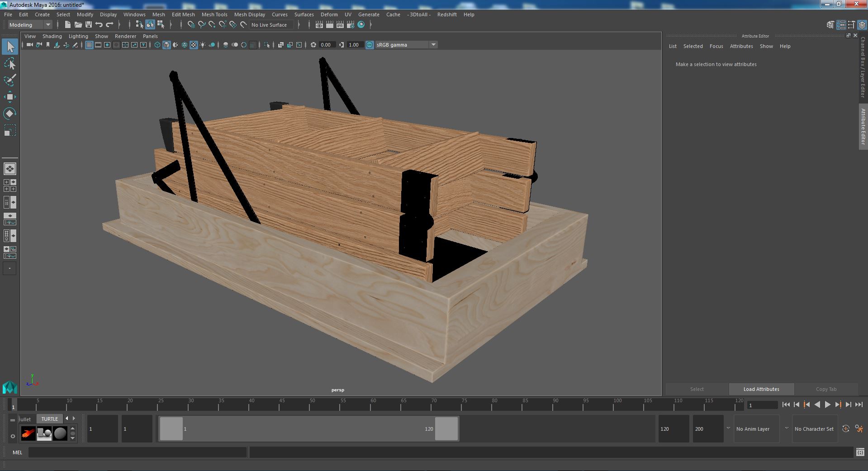Image resolution: width=868 pixels, height=471 pixels.
Task: Open the viewport Lighting menu
Action: tap(78, 36)
